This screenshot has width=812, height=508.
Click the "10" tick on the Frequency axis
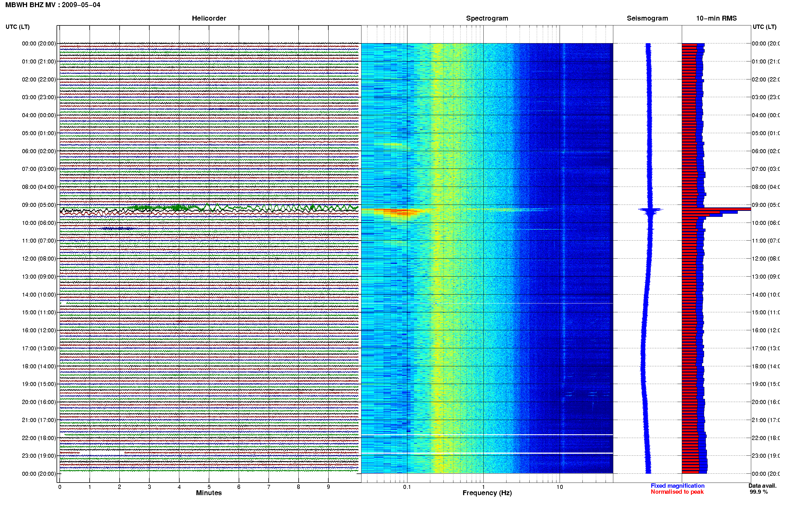[x=560, y=487]
